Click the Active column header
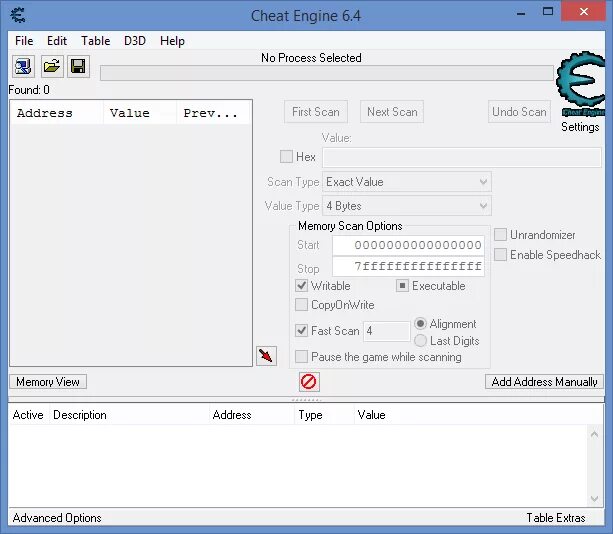613x534 pixels. click(28, 415)
